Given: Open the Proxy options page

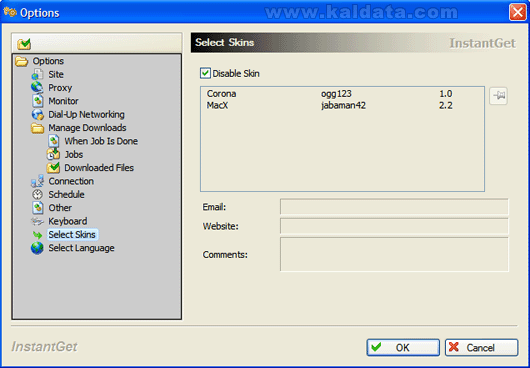Looking at the screenshot, I should coord(60,88).
